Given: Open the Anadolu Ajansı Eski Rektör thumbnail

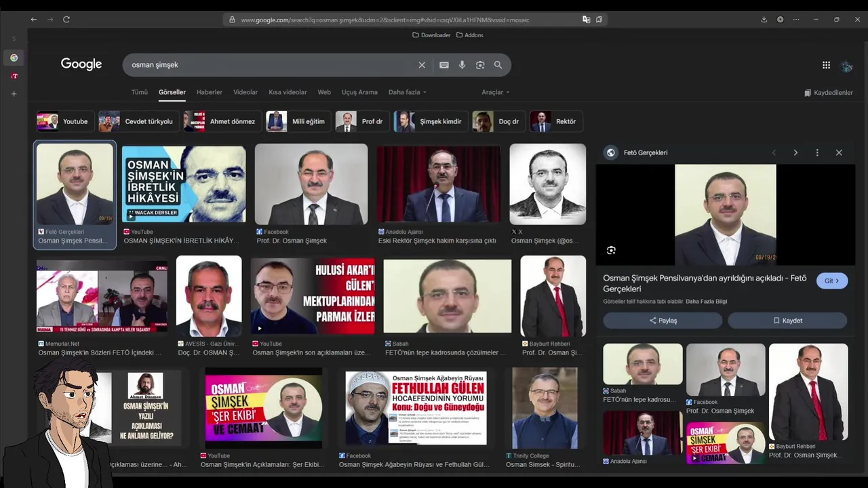Looking at the screenshot, I should click(439, 184).
